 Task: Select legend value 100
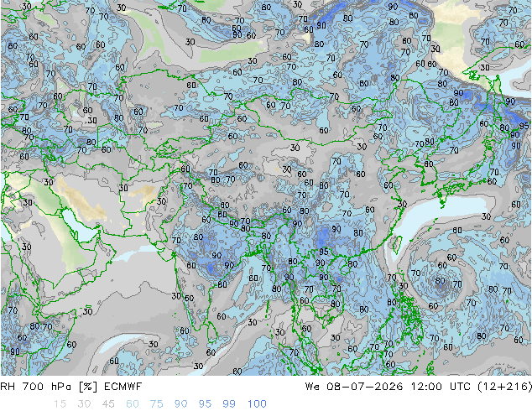(x=257, y=404)
